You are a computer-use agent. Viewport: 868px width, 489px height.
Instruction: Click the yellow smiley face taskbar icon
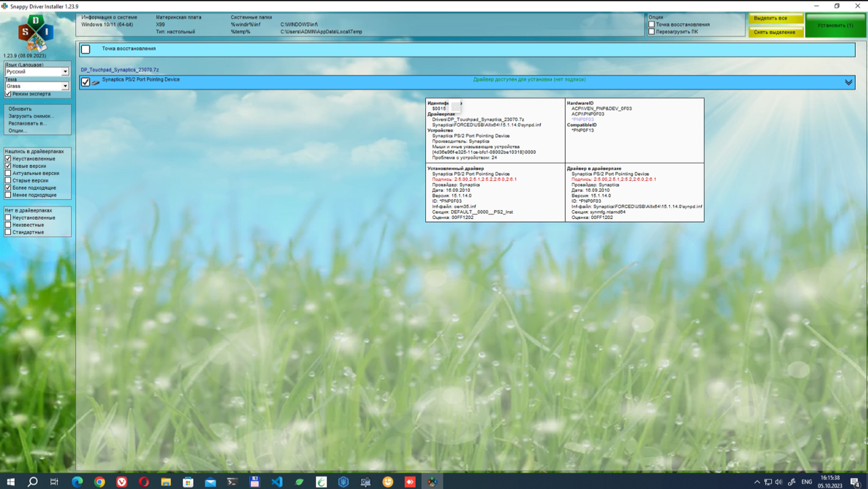[388, 482]
